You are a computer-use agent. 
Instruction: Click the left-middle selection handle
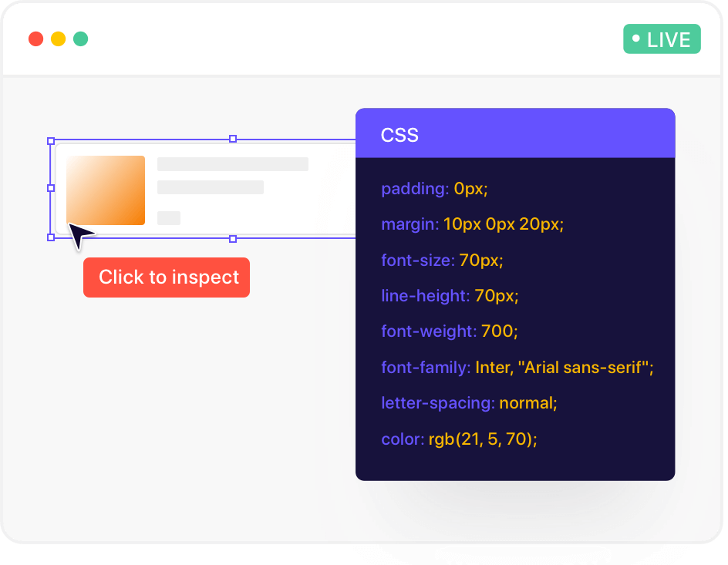click(51, 188)
